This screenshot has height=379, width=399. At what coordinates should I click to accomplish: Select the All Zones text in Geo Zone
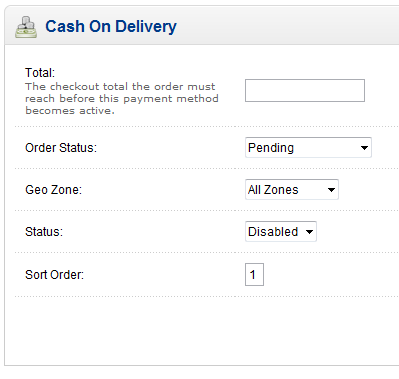point(273,190)
